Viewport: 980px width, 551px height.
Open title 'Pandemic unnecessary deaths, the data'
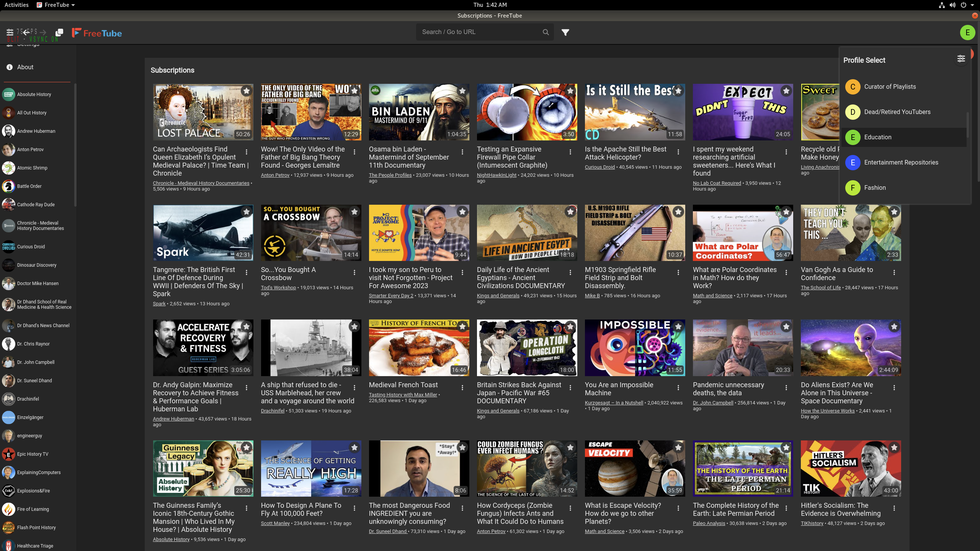point(728,389)
